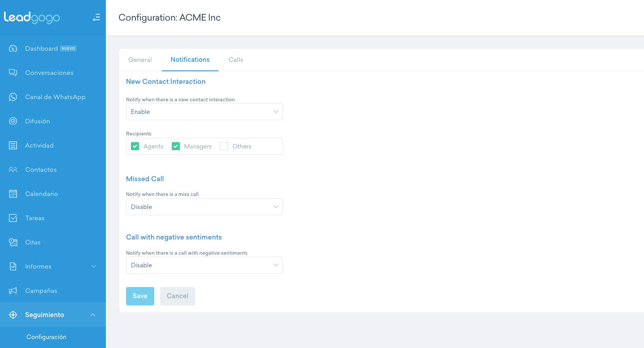The image size is (644, 348).
Task: Switch to the General tab
Action: click(x=140, y=60)
